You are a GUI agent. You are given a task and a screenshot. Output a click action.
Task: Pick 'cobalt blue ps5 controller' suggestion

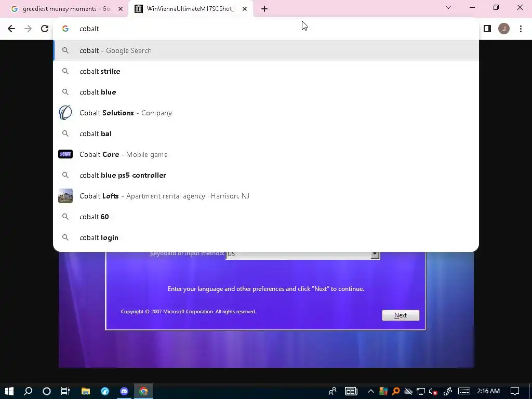pyautogui.click(x=265, y=175)
